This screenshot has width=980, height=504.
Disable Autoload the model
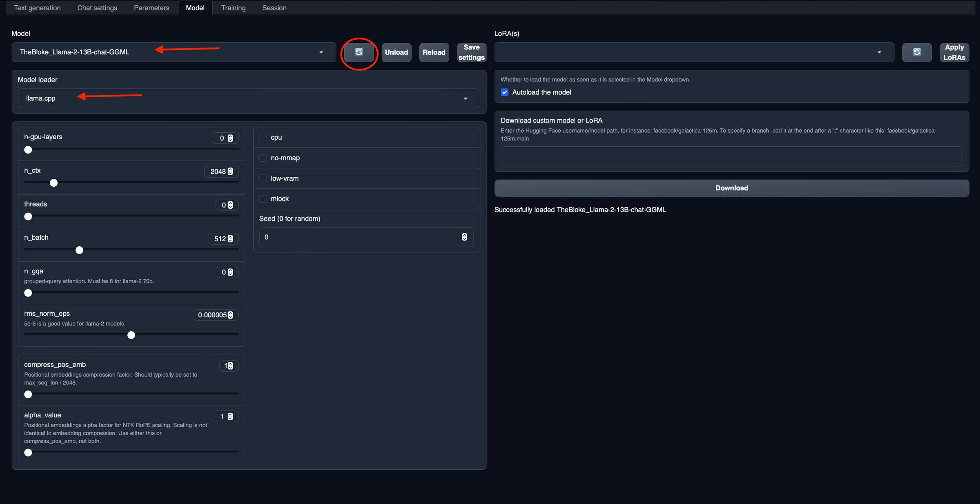(505, 92)
